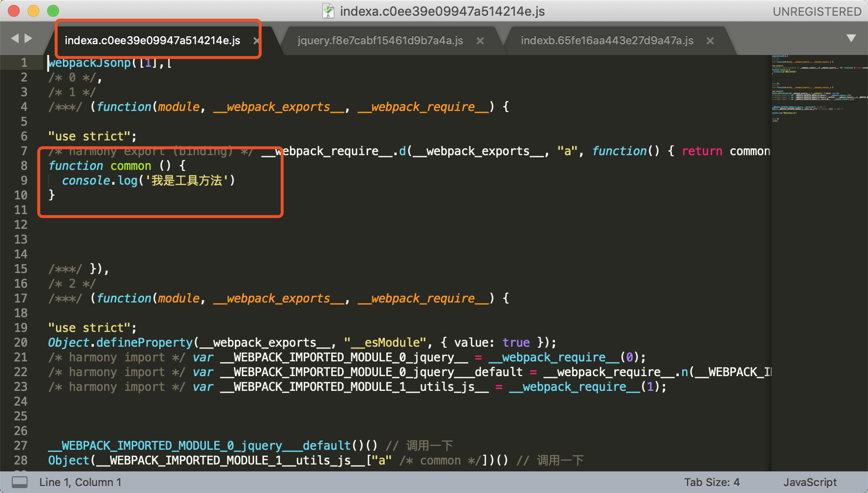Click '"__esModule"' string on line 20
The image size is (868, 493).
pyautogui.click(x=385, y=343)
